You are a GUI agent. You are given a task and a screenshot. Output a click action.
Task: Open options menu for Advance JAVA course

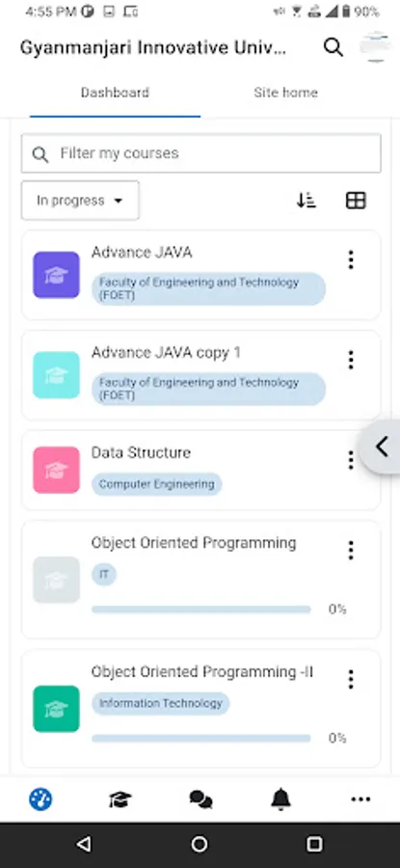(350, 259)
